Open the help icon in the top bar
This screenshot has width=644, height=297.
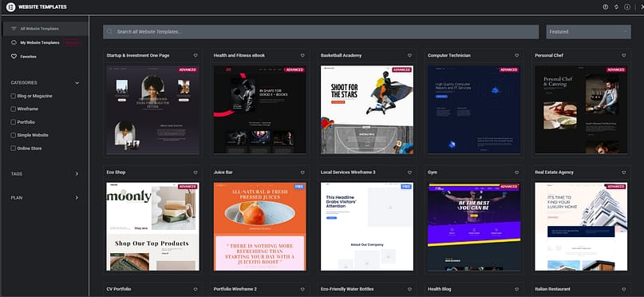[606, 7]
